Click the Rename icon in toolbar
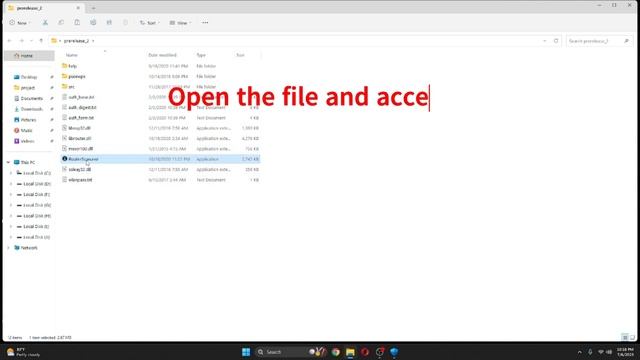Screen dimensions: 640x360 (93, 23)
